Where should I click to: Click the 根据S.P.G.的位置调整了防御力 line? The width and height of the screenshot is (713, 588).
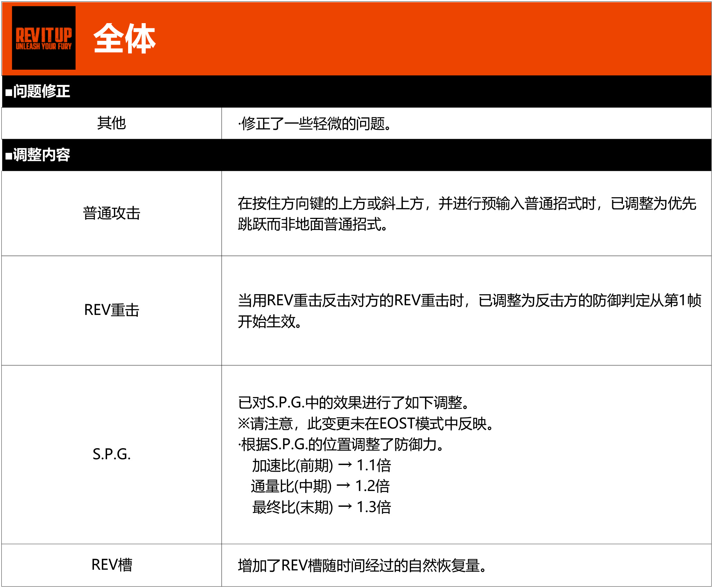click(341, 445)
